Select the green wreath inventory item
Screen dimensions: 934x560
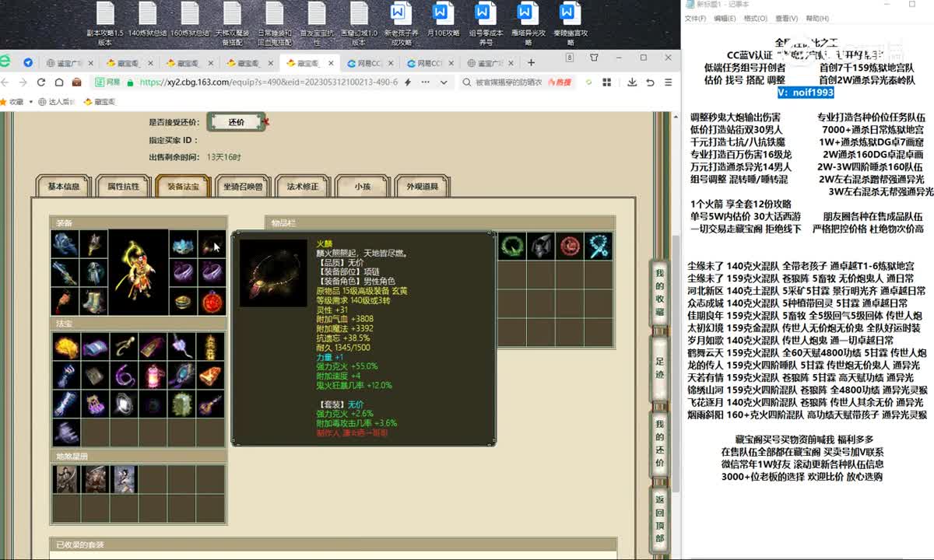(x=511, y=246)
